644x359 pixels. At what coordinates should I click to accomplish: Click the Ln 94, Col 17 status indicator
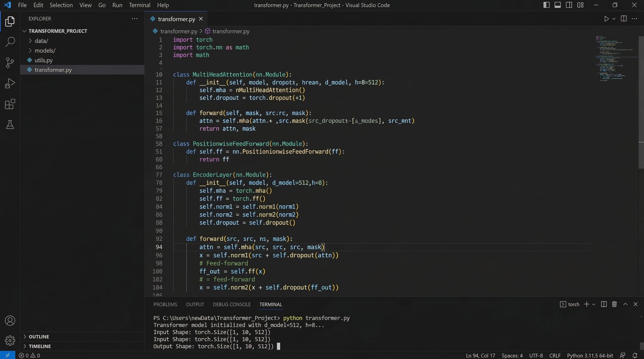tap(480, 355)
